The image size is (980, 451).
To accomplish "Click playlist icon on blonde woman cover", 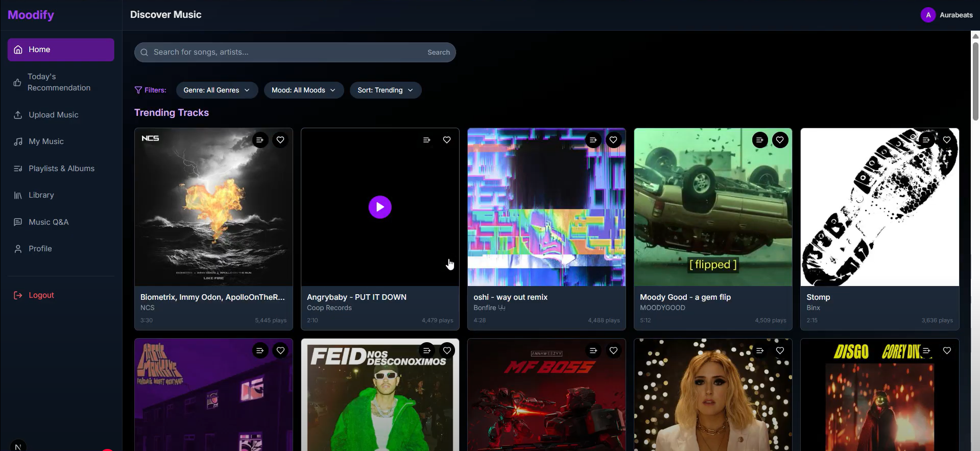I will (x=760, y=350).
